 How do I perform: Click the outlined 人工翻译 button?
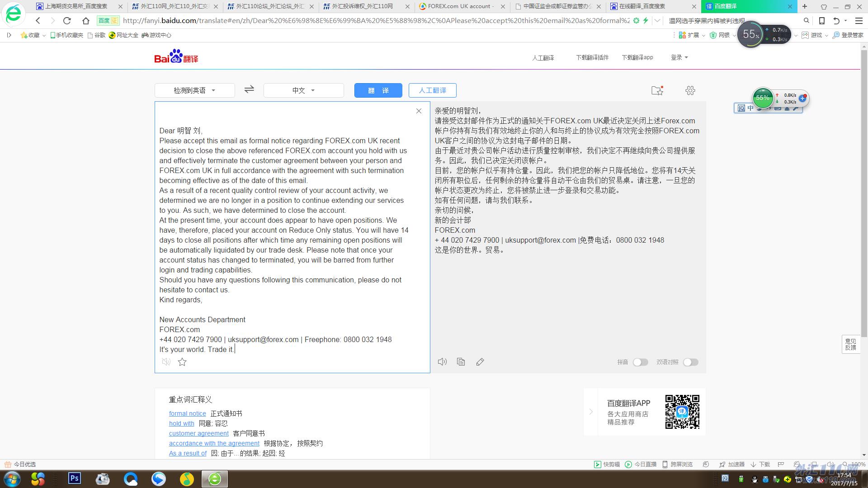point(433,90)
